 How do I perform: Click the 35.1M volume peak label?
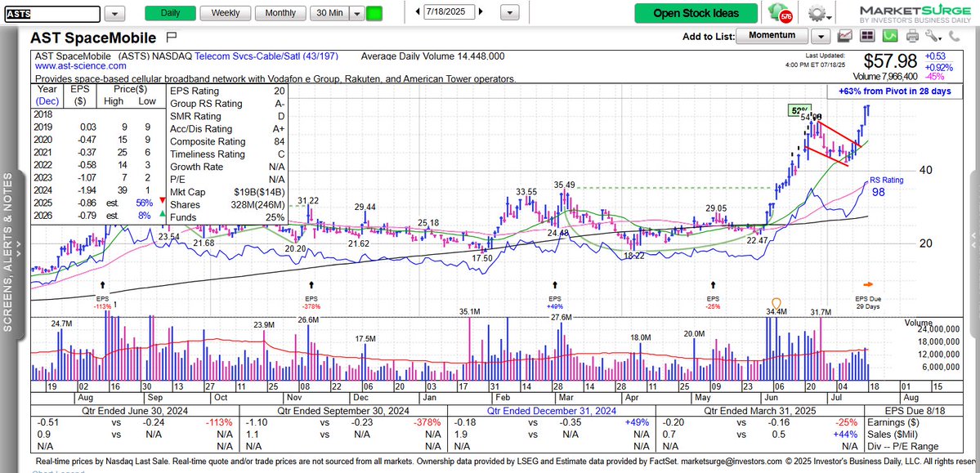[469, 311]
